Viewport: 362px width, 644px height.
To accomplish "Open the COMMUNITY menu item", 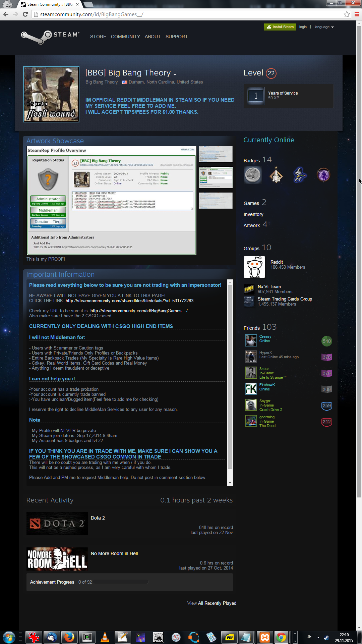I will pos(125,37).
